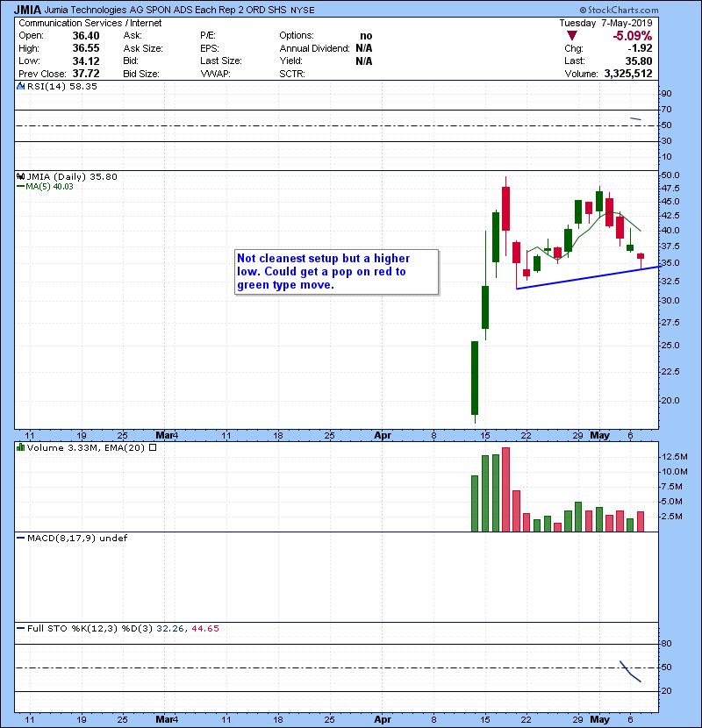Image resolution: width=702 pixels, height=728 pixels.
Task: Click the JMIA (Daily) 35.80 label
Action: pyautogui.click(x=72, y=176)
